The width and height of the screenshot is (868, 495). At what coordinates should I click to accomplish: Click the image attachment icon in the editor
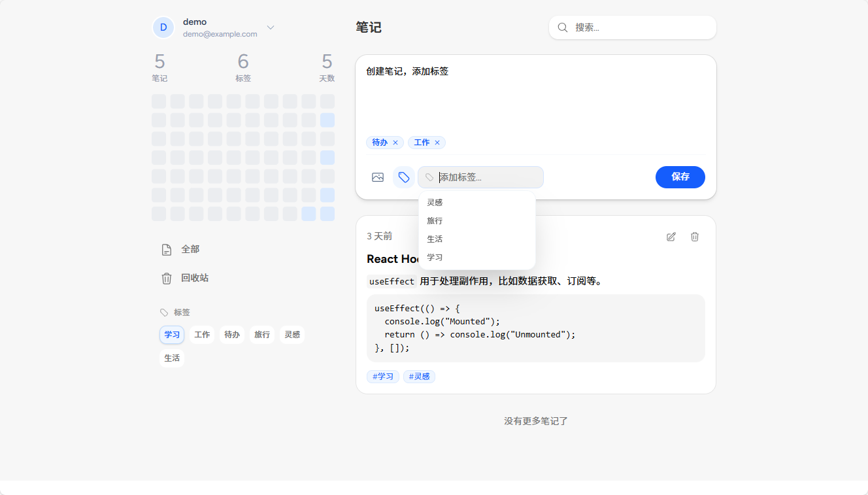(x=378, y=177)
